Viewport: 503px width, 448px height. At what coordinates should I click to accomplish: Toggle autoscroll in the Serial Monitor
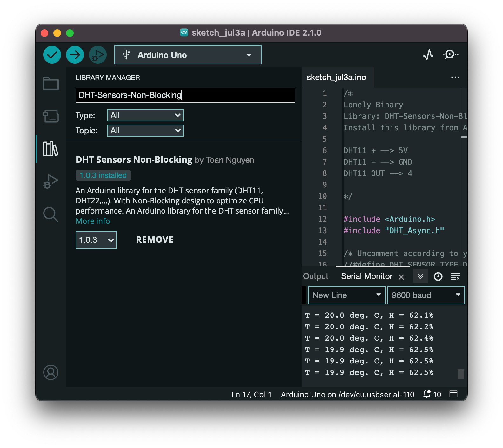[x=420, y=276]
